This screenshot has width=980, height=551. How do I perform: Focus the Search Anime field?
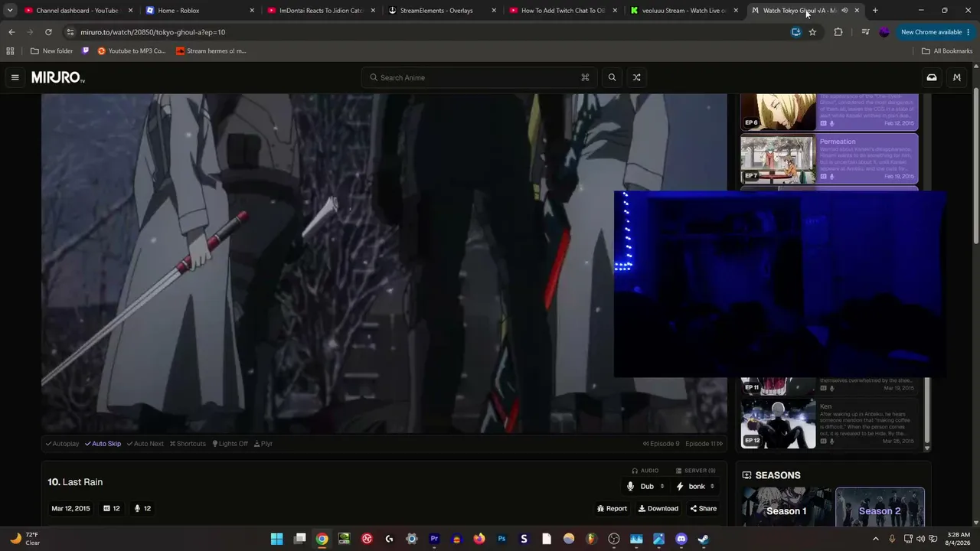(479, 77)
